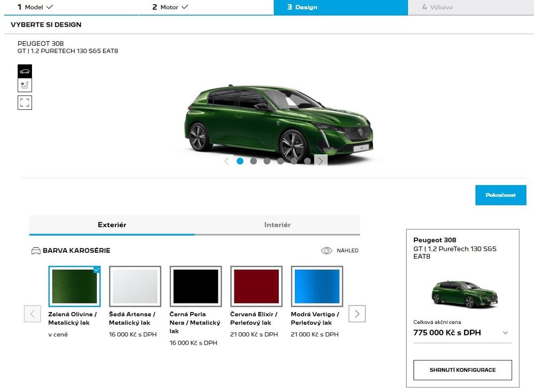Screen dimensions: 534x392
Task: Click Zelená Olivine 'v ceně' text
Action: click(58, 334)
